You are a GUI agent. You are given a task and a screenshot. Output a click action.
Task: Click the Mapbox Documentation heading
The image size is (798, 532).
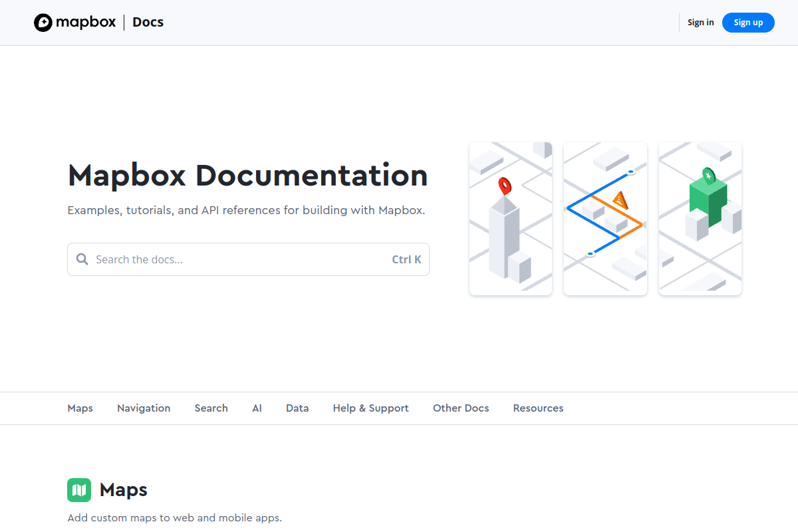(248, 175)
